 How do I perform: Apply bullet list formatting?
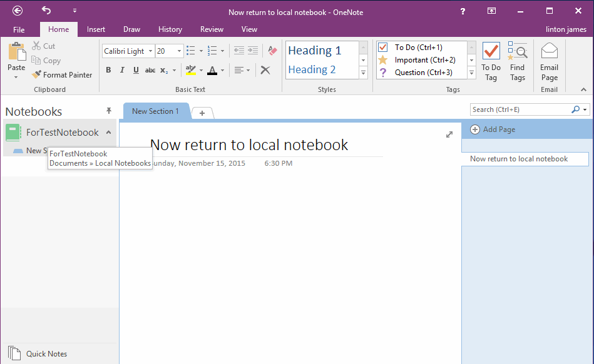[x=190, y=51]
